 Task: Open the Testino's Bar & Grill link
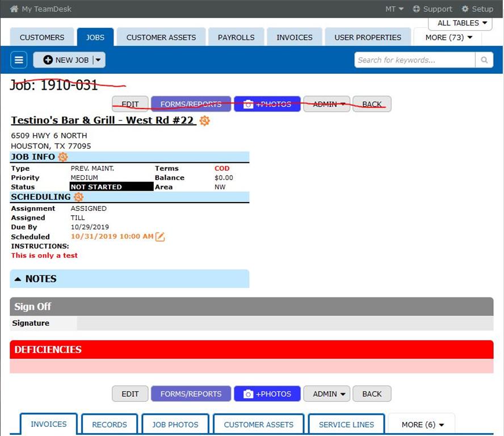[103, 120]
